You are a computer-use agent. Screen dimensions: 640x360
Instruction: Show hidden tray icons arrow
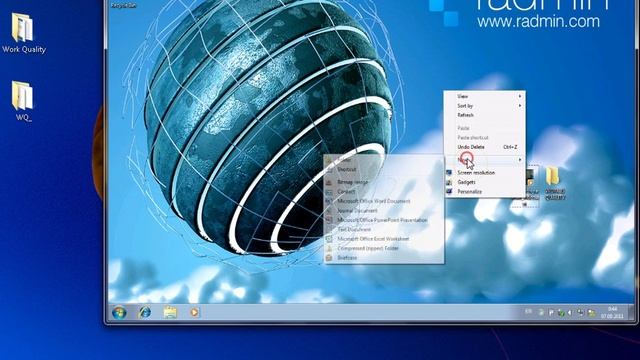541,313
